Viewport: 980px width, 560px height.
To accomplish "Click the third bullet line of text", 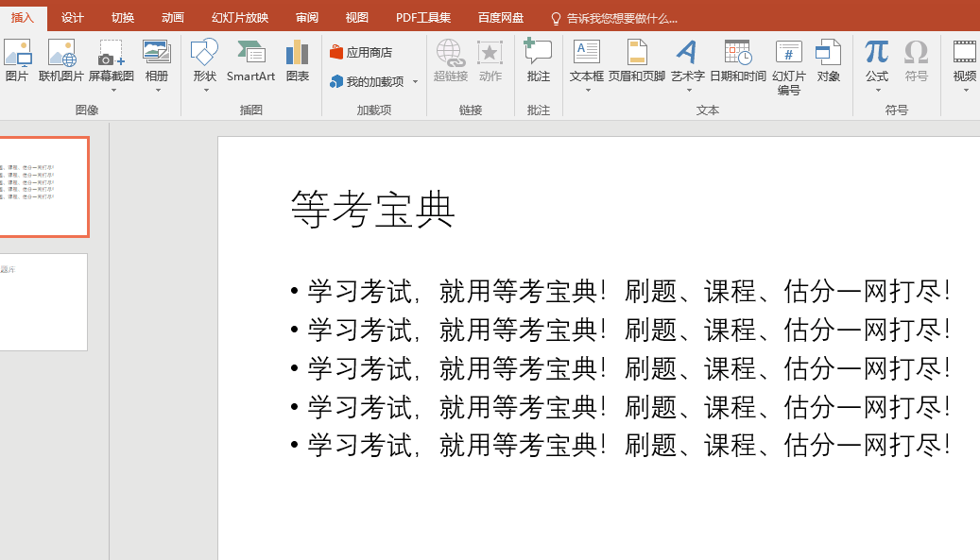I will [x=628, y=368].
